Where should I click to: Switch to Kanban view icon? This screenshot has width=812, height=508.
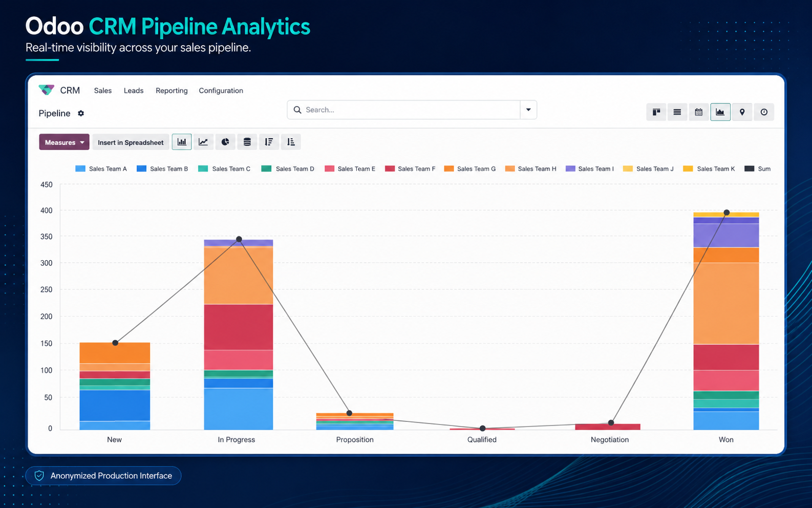coord(656,112)
